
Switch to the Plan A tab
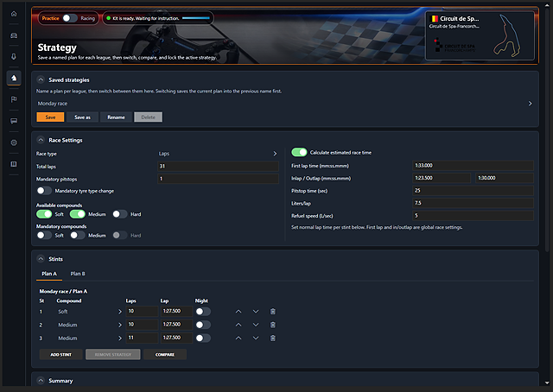click(49, 274)
